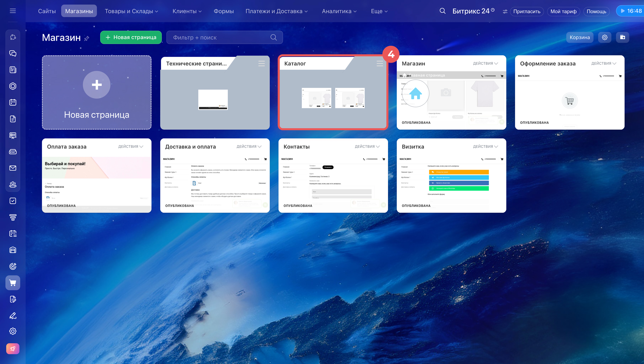Open the Корзина button
This screenshot has width=644, height=364.
[x=579, y=37]
